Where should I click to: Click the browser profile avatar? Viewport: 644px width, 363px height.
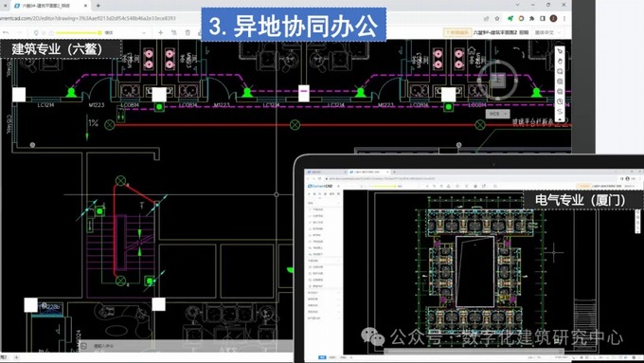click(x=553, y=19)
